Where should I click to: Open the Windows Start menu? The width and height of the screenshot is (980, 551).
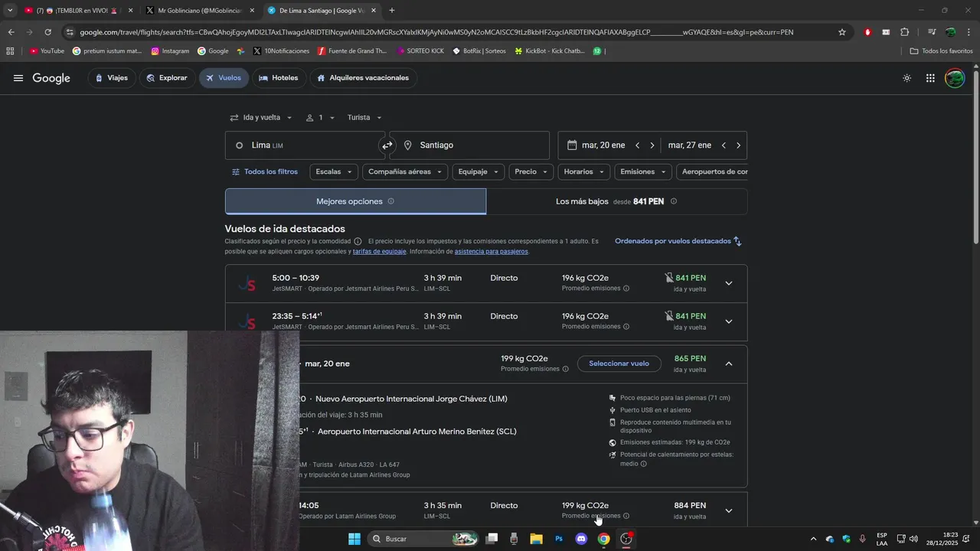(x=354, y=539)
